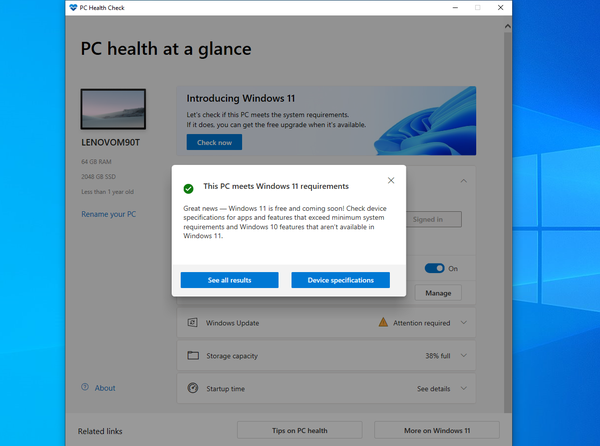Click the Startup time gauge icon

(191, 387)
